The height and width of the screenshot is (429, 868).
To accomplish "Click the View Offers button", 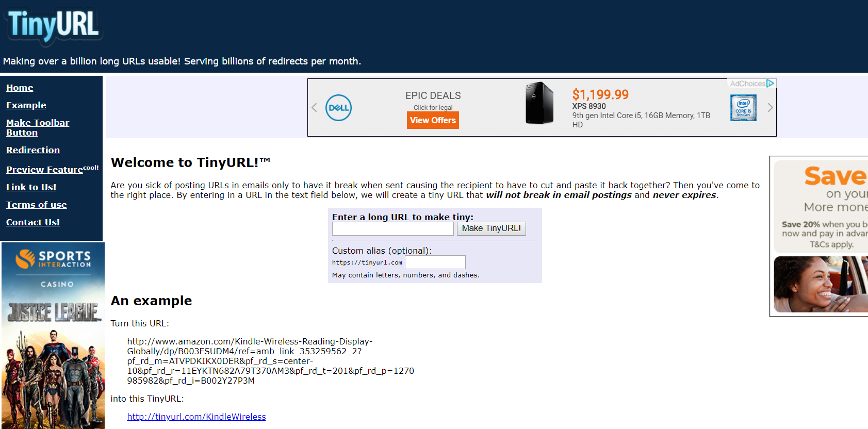I will click(x=433, y=120).
